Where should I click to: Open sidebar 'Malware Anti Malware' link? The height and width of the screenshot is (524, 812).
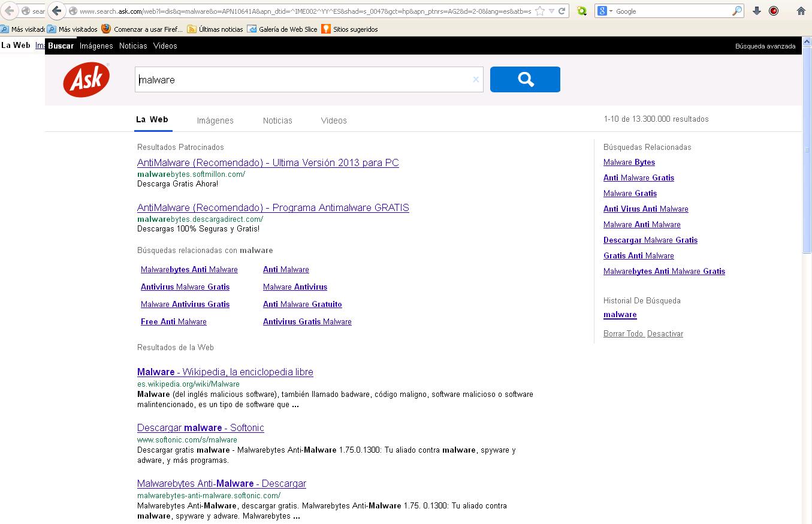[x=642, y=225]
